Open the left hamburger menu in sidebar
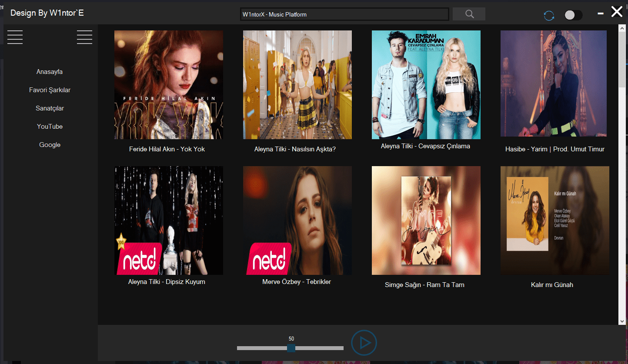Viewport: 628px width, 364px height. click(x=15, y=37)
